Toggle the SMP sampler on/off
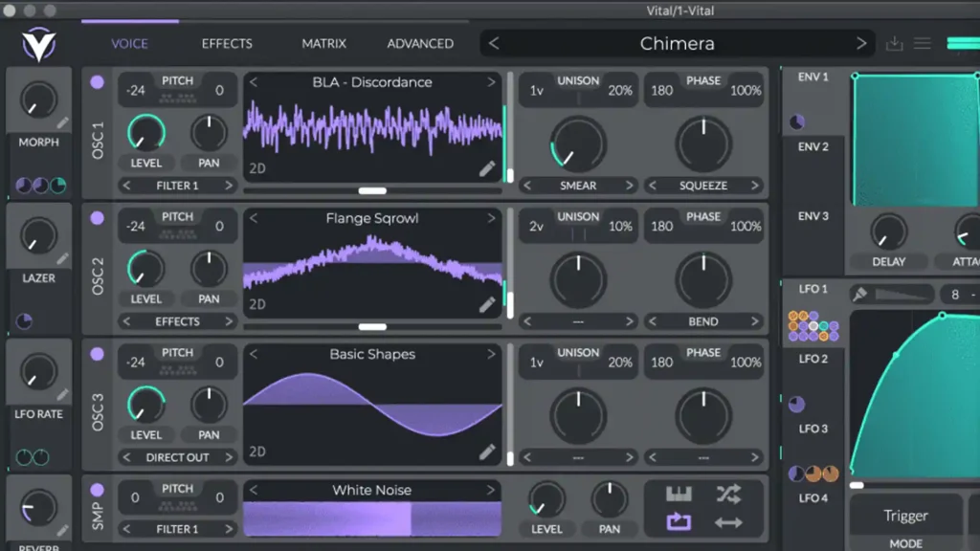This screenshot has width=980, height=551. tap(97, 490)
